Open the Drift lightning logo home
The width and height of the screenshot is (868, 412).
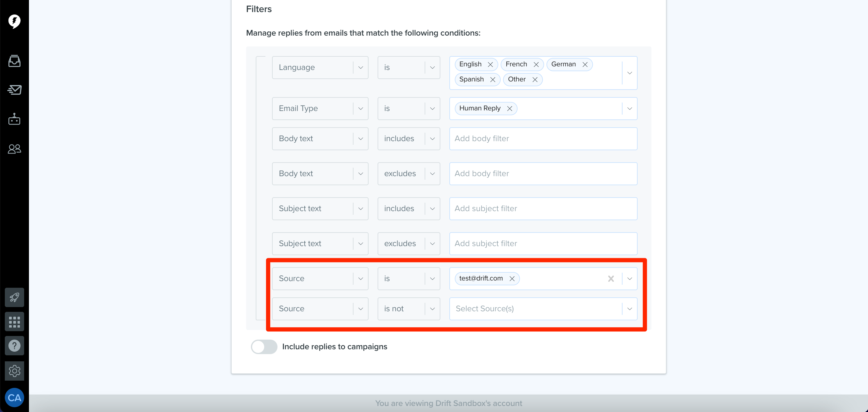(x=14, y=21)
